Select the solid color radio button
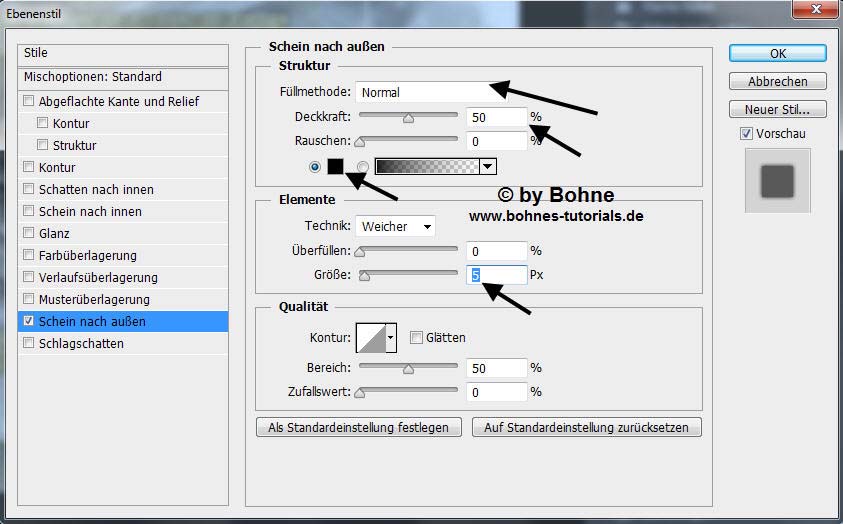The width and height of the screenshot is (843, 524). [x=316, y=166]
